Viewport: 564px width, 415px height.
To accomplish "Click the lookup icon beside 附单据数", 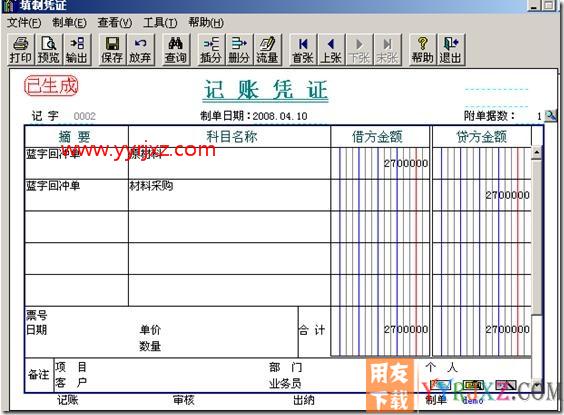I will [550, 116].
